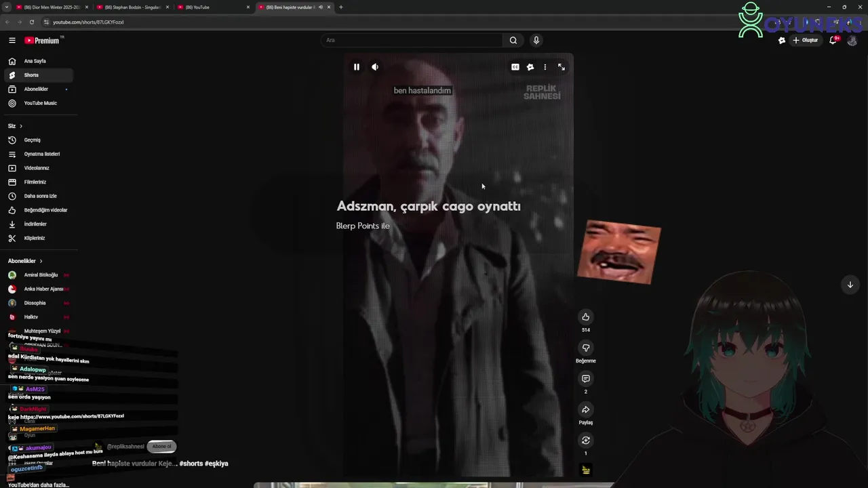Open the YouTube hamburger guide menu
The image size is (868, 488).
pyautogui.click(x=12, y=40)
